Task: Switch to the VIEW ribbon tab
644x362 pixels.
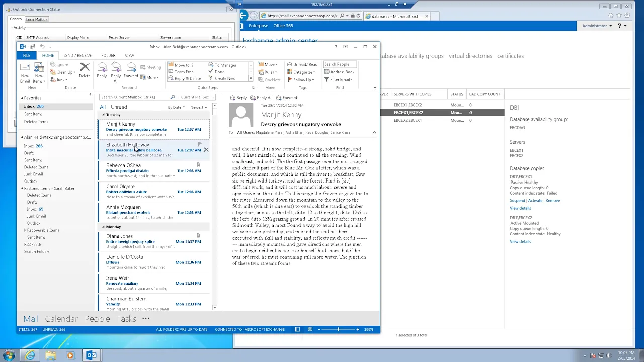Action: [x=129, y=55]
